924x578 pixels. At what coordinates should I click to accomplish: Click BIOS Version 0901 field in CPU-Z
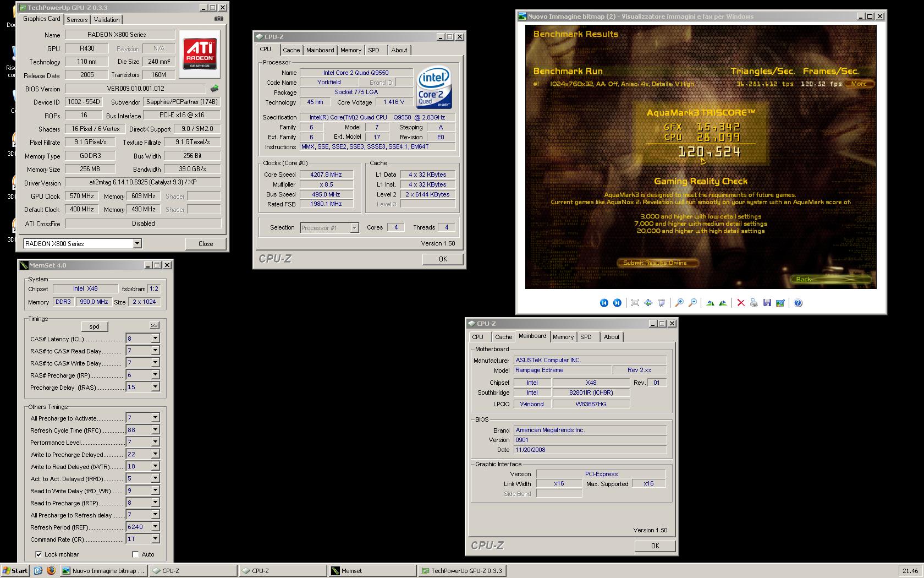point(590,440)
